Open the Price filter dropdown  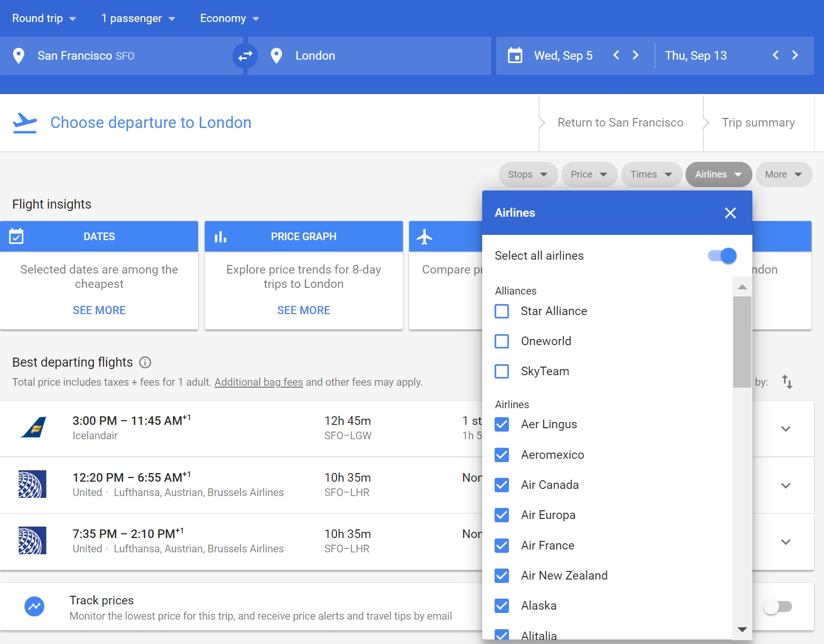tap(589, 174)
